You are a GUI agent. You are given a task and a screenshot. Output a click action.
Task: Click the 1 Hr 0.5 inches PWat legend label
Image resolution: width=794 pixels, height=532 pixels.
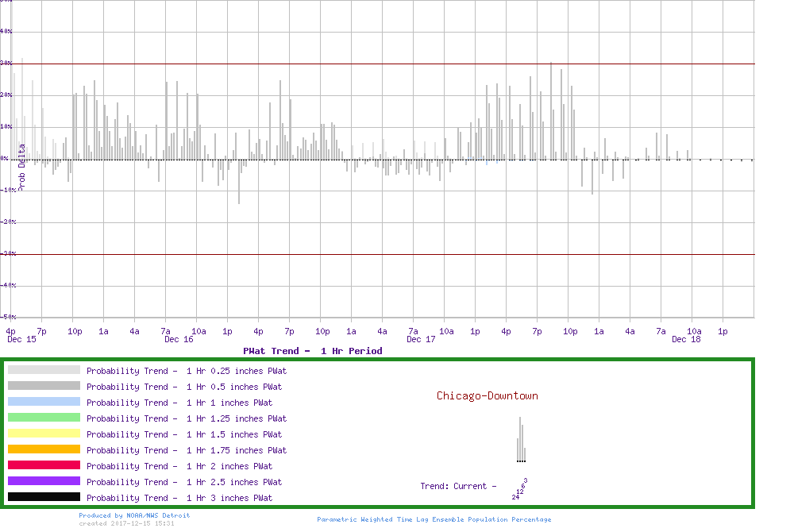click(x=184, y=387)
